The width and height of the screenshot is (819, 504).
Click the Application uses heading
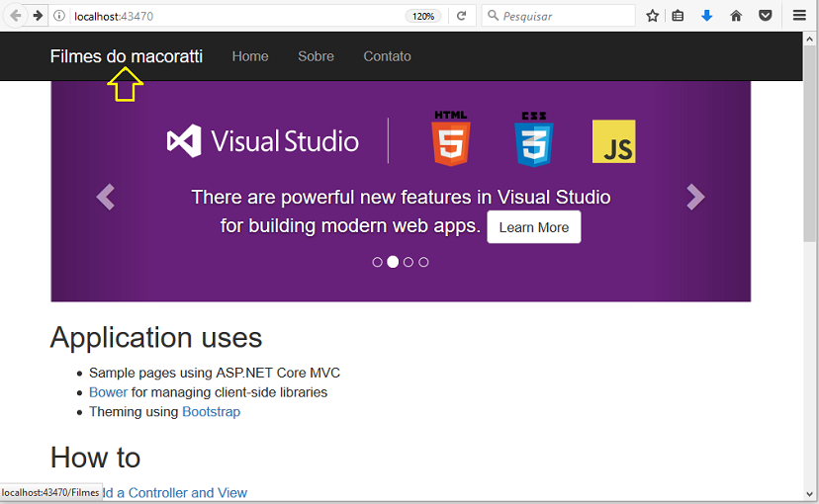[x=156, y=338]
